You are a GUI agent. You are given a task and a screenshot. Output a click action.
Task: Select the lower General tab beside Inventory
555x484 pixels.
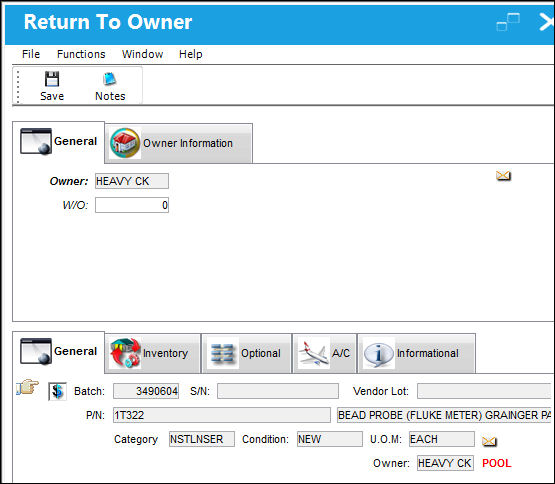(58, 352)
